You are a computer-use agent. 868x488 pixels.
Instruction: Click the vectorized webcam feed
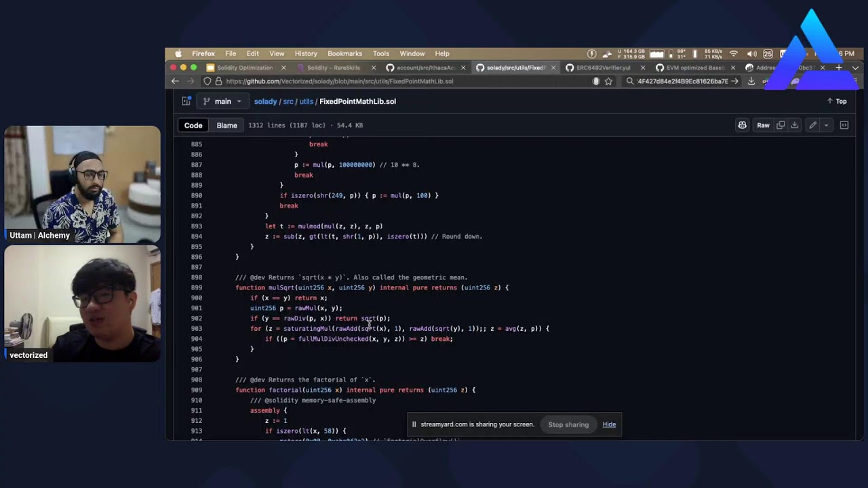point(83,304)
